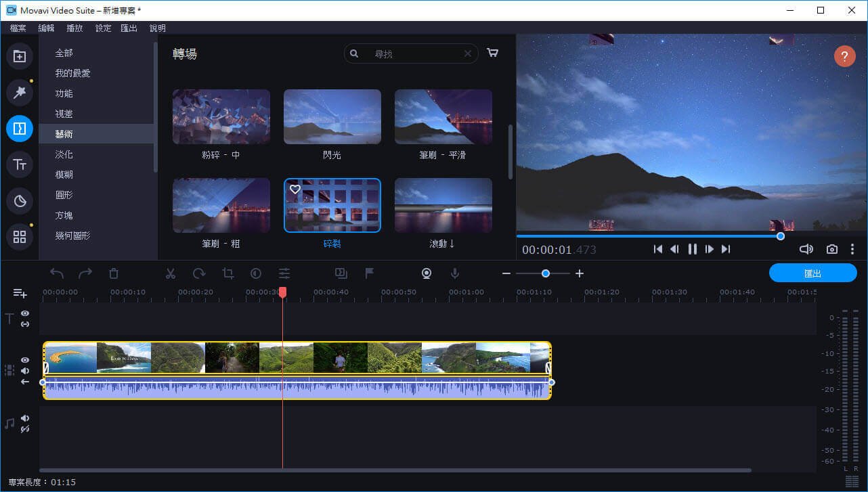The image size is (868, 492).
Task: Select the Crop tool
Action: pyautogui.click(x=227, y=273)
